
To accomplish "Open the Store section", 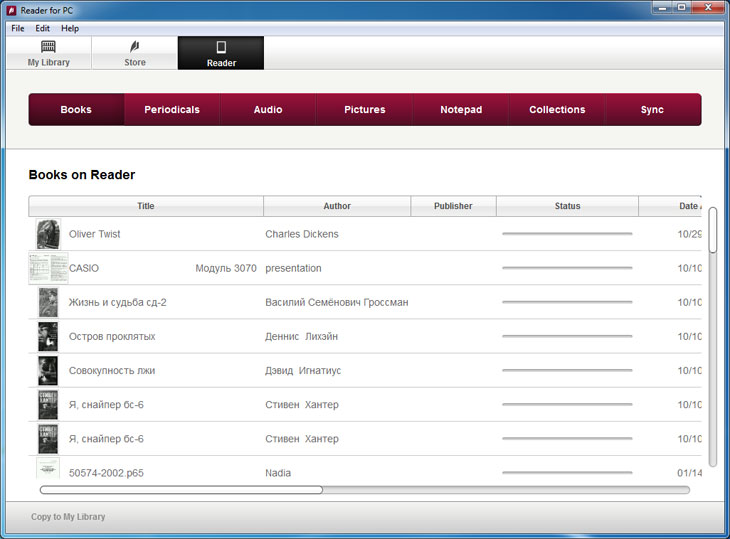I will coord(134,54).
